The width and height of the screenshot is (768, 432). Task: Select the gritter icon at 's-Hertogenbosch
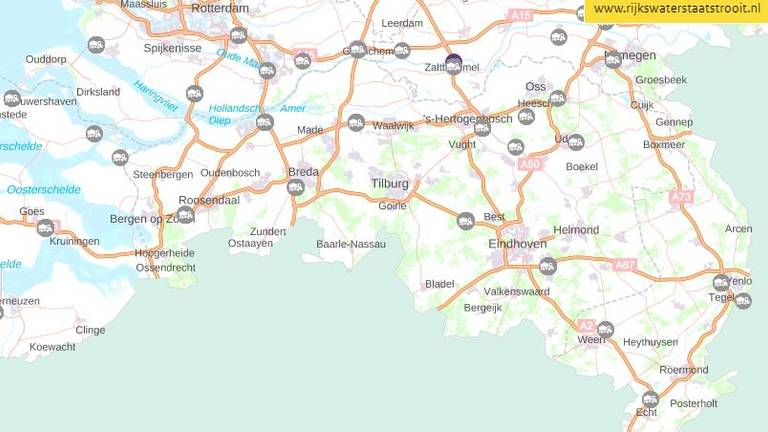[x=482, y=128]
